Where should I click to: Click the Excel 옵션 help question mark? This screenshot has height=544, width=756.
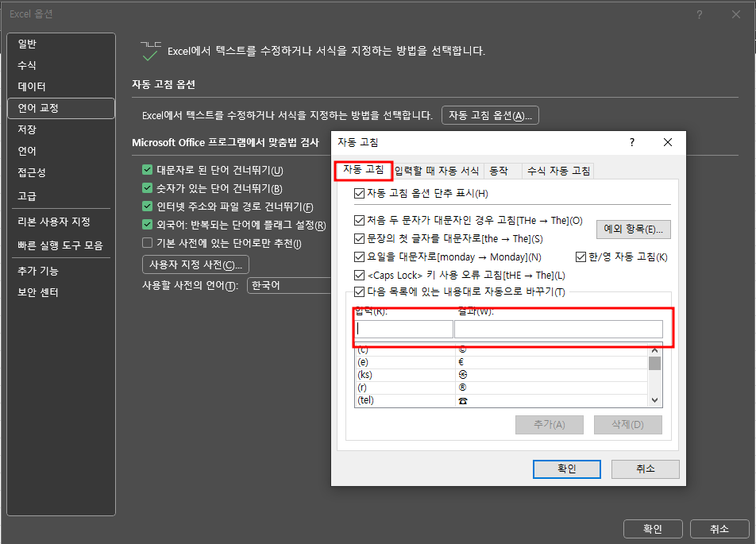(x=699, y=14)
